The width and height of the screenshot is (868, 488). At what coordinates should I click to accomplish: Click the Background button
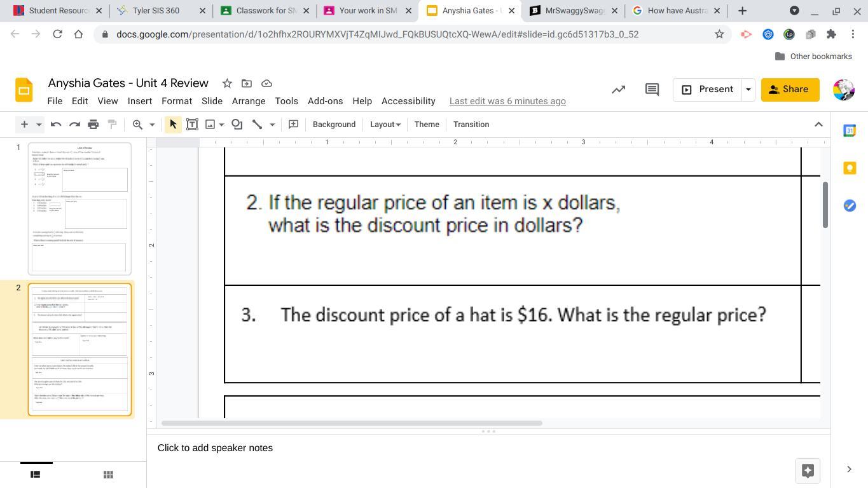[x=334, y=125]
